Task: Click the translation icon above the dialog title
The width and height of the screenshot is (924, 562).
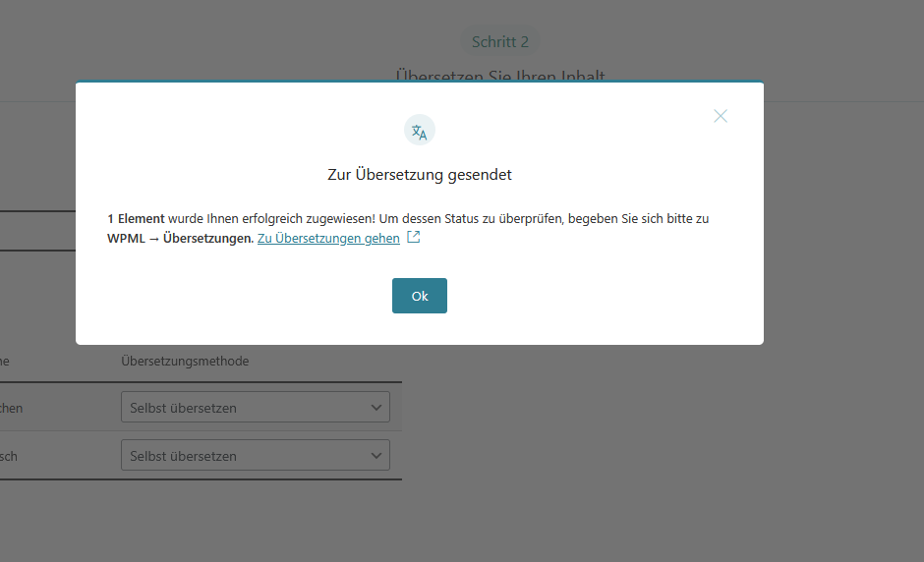Action: pos(419,131)
